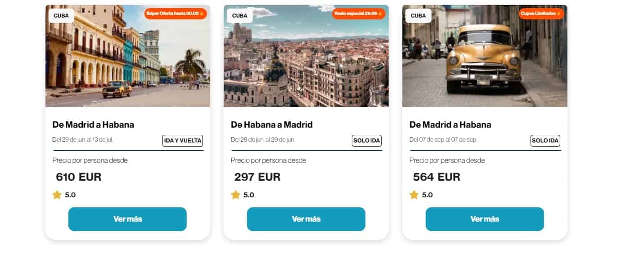Click the CUBA tag on the Madrid skyline photo
Image resolution: width=644 pixels, height=254 pixels.
click(239, 16)
